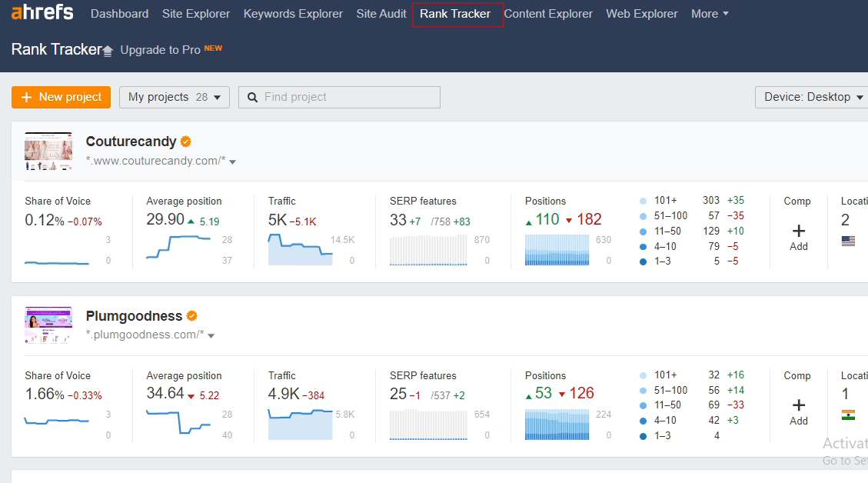The width and height of the screenshot is (868, 483).
Task: Expand the plumgoodness.com URL dropdown
Action: click(211, 335)
